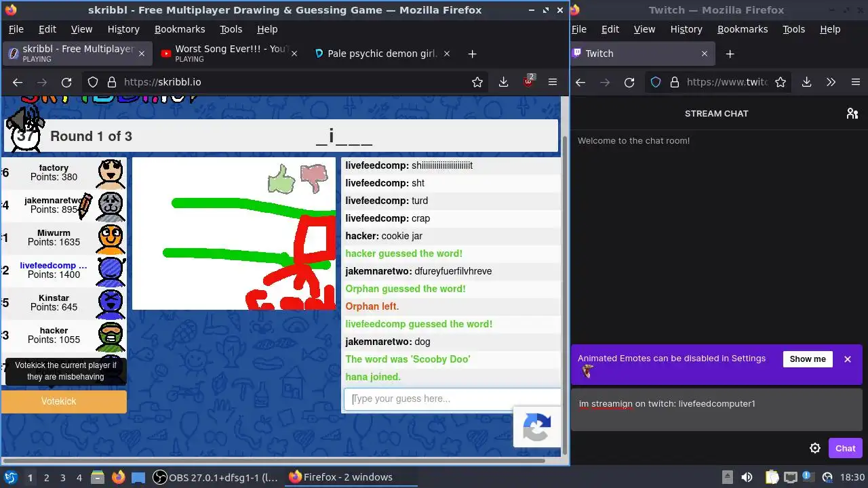Image resolution: width=868 pixels, height=488 pixels.
Task: Open the hamburger menu in skribbl Firefox window
Action: 553,82
